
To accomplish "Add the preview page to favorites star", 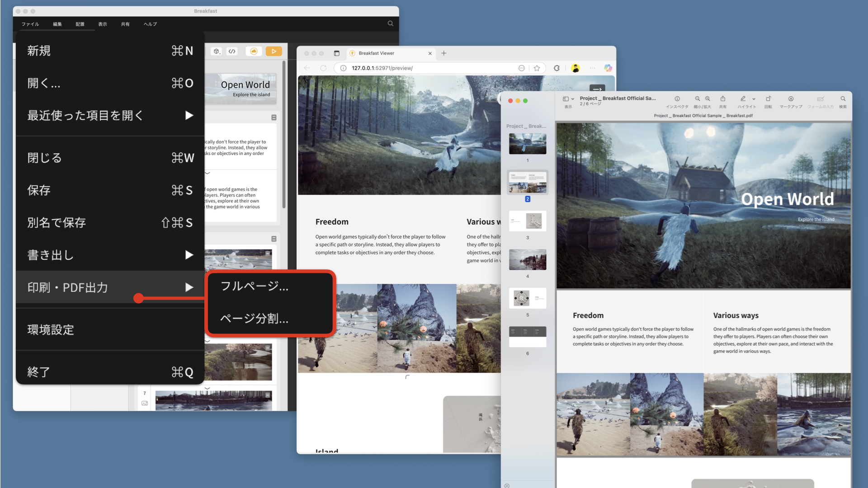I will [537, 68].
